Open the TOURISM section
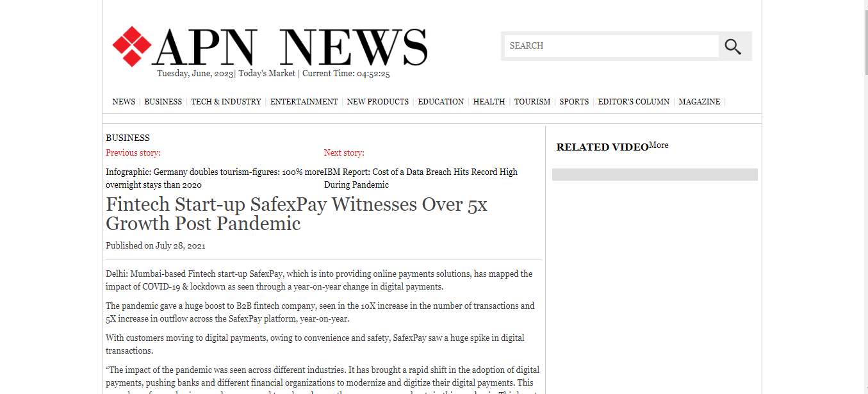 coord(532,101)
